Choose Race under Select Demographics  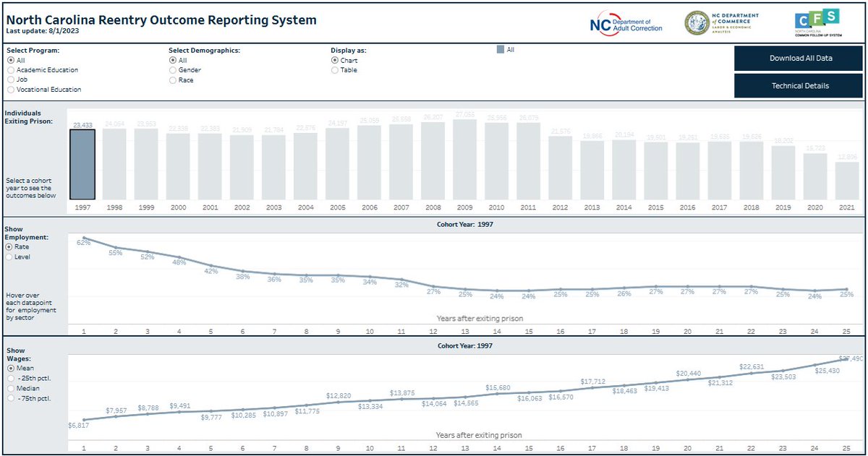pos(173,80)
